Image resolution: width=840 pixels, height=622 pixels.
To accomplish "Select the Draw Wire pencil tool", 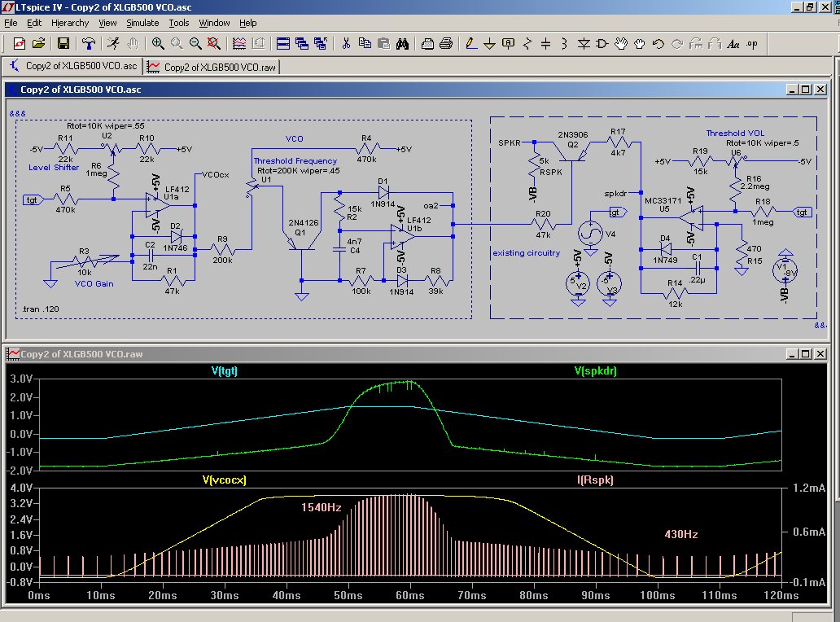I will [471, 43].
